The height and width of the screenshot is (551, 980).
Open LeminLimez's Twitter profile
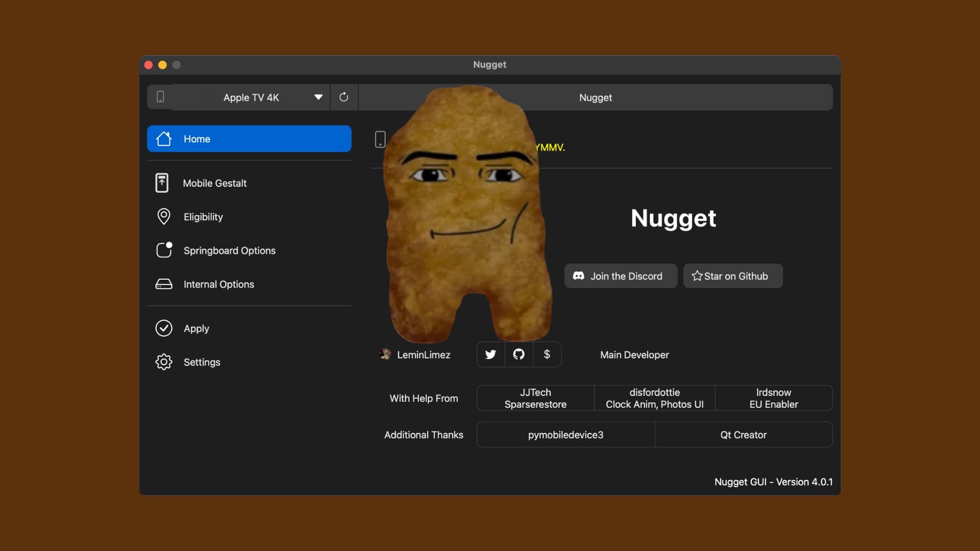point(490,354)
